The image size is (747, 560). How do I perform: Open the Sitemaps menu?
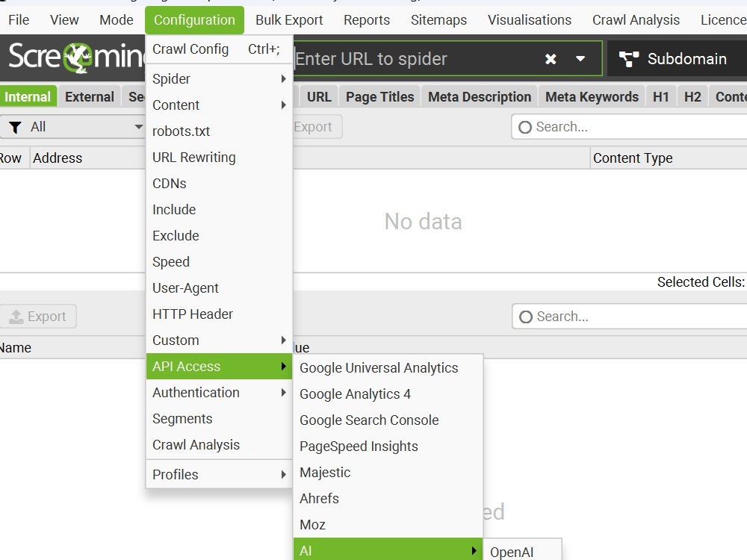[x=438, y=20]
